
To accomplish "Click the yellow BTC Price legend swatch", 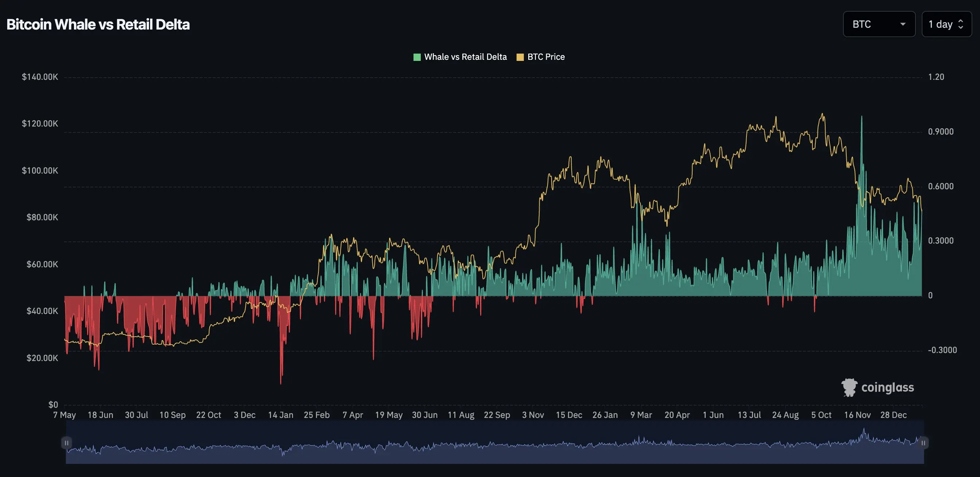I will point(520,58).
